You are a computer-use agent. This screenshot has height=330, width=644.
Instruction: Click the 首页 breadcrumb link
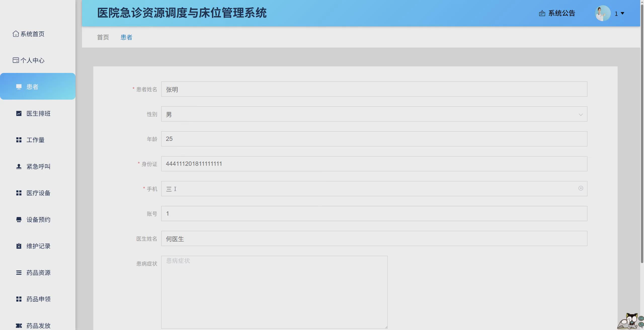pyautogui.click(x=103, y=37)
